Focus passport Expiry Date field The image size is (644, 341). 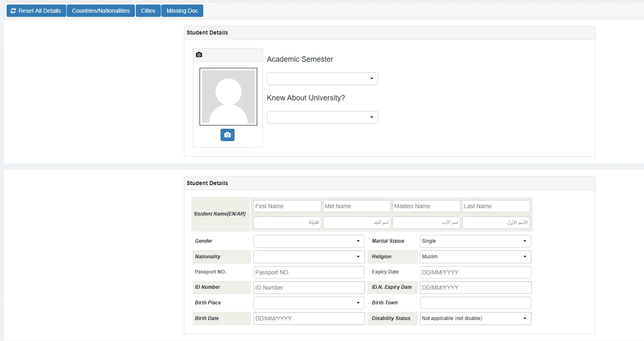pos(476,272)
